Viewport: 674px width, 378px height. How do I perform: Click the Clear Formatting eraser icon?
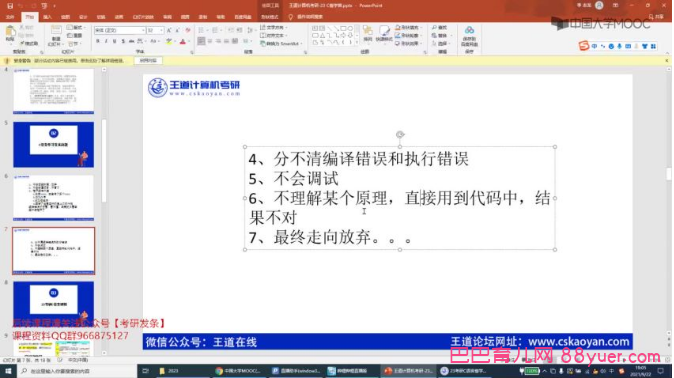tap(188, 31)
